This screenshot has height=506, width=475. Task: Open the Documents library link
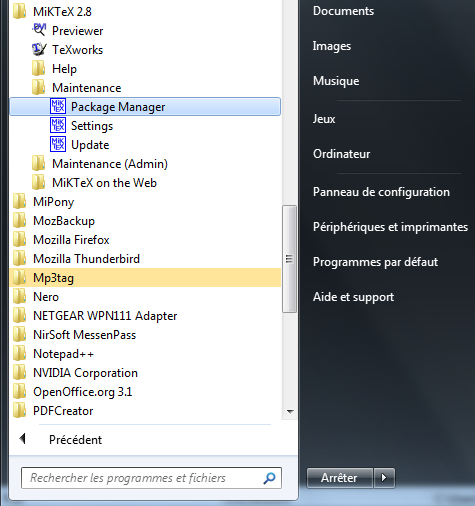(x=343, y=11)
